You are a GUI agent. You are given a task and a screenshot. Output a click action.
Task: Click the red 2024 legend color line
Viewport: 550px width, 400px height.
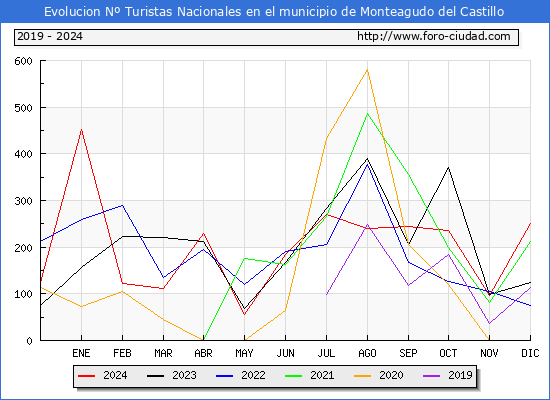coord(87,376)
